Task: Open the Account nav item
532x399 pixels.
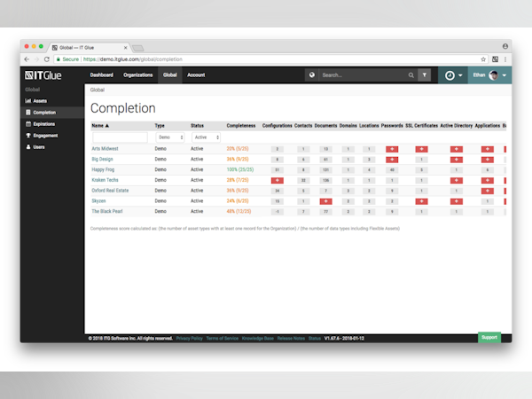Action: click(x=196, y=75)
